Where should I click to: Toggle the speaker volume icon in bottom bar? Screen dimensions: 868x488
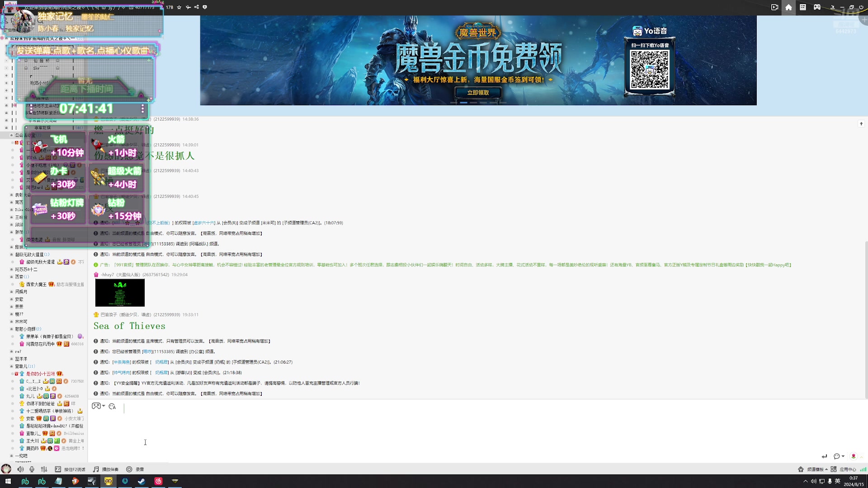coord(20,469)
